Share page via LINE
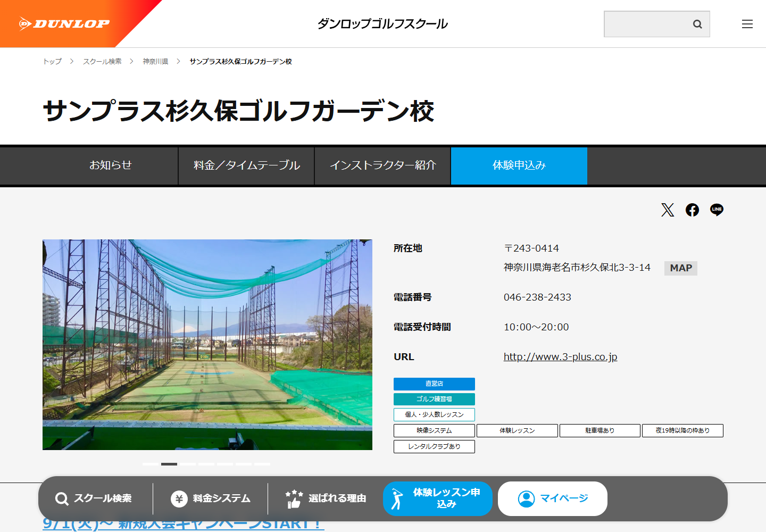 click(x=717, y=210)
